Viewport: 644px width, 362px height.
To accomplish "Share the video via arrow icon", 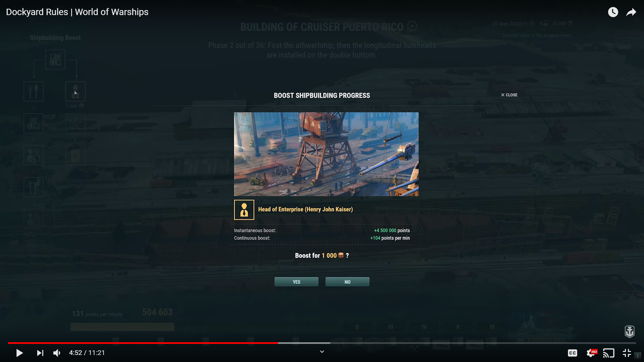I will 631,12.
